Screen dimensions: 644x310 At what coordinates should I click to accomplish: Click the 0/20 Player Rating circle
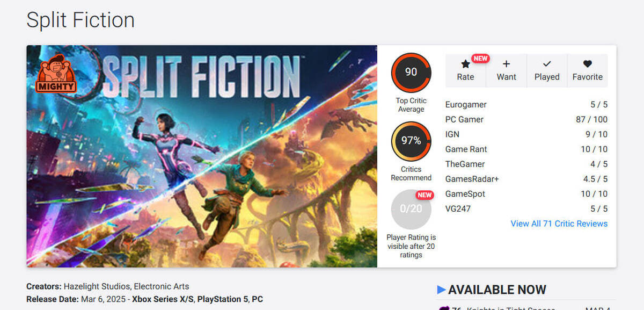411,209
